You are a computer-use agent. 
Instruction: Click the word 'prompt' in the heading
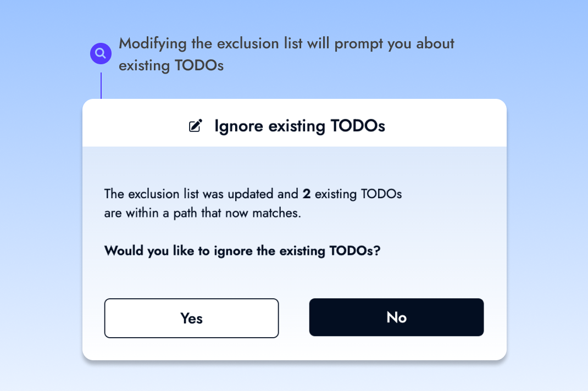click(358, 44)
